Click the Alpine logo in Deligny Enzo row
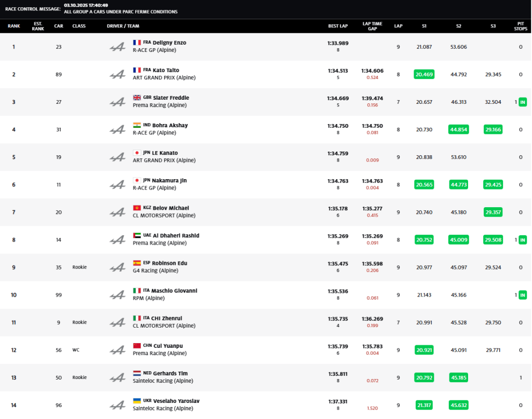 (117, 47)
